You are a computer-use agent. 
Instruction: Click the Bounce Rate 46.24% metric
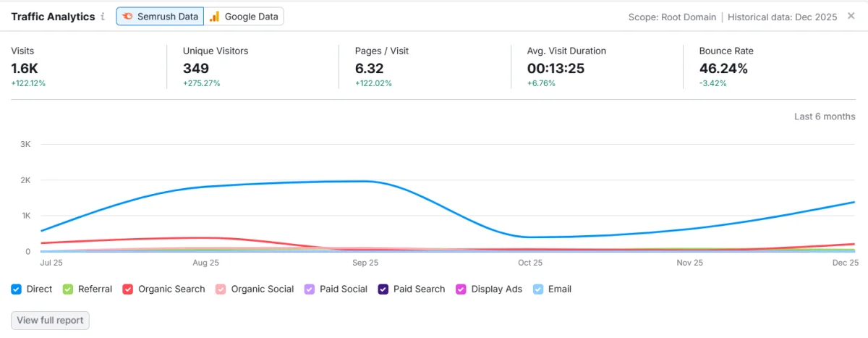click(723, 69)
